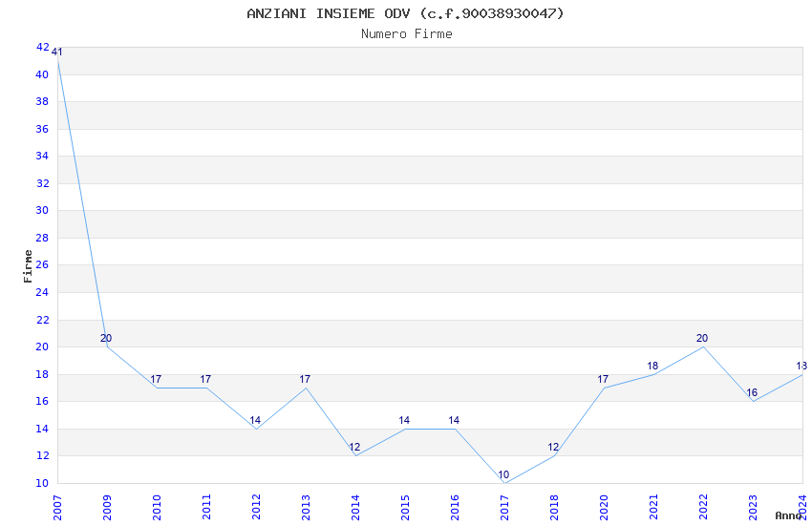This screenshot has width=812, height=525.
Task: Click the x-axis year label 2017
Action: coord(505,507)
